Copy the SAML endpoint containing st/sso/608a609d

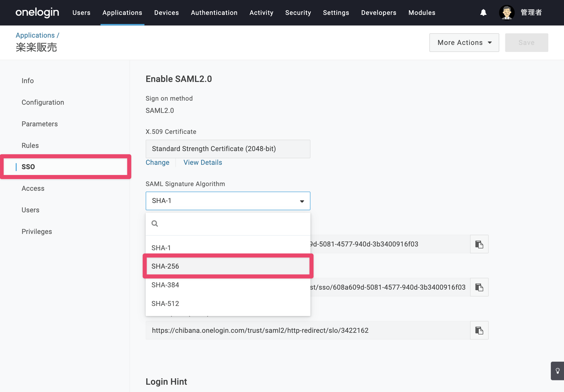point(479,287)
